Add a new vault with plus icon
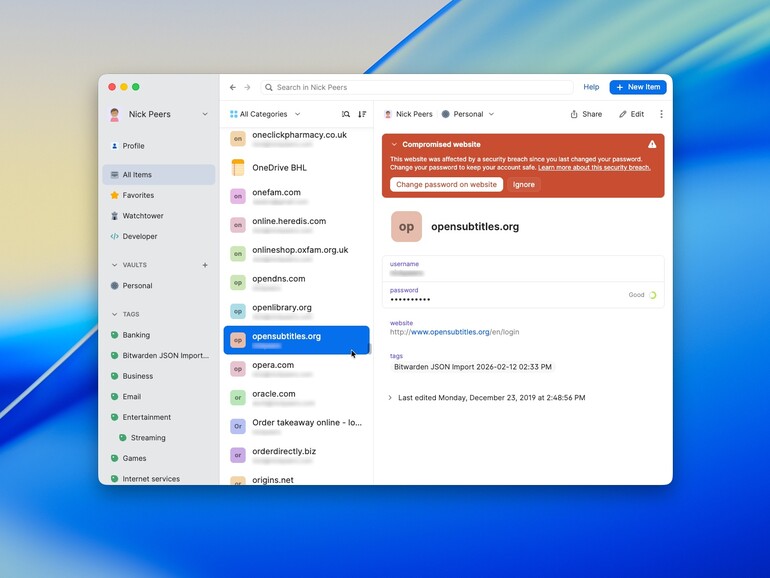The height and width of the screenshot is (578, 770). coord(205,265)
